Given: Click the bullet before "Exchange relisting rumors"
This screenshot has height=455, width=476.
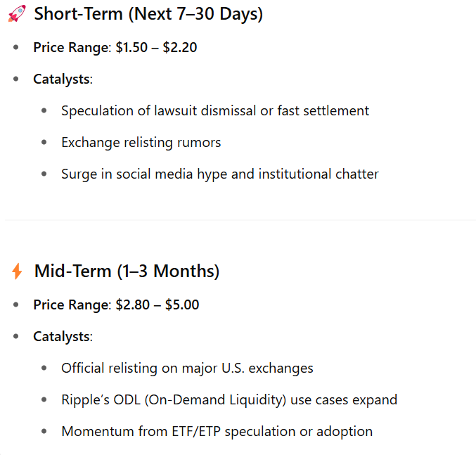Looking at the screenshot, I should point(44,143).
